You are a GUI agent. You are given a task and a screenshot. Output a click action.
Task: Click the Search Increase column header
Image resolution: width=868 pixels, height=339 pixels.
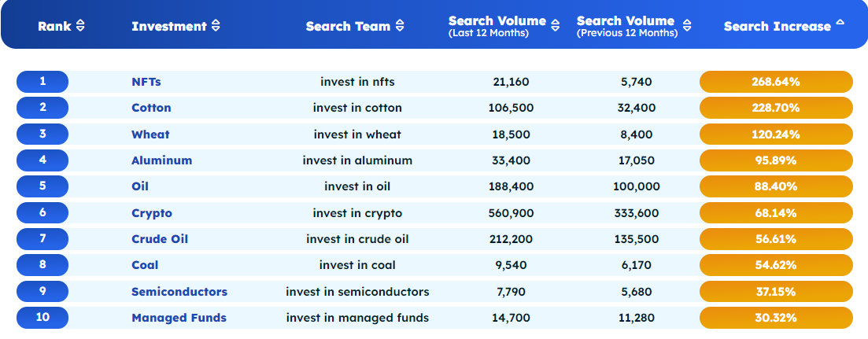pos(777,27)
